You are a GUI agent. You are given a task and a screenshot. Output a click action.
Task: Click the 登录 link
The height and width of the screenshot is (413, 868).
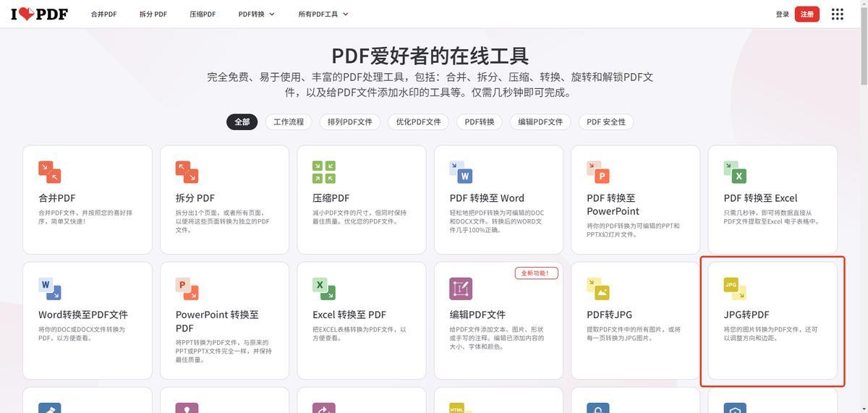pos(782,14)
